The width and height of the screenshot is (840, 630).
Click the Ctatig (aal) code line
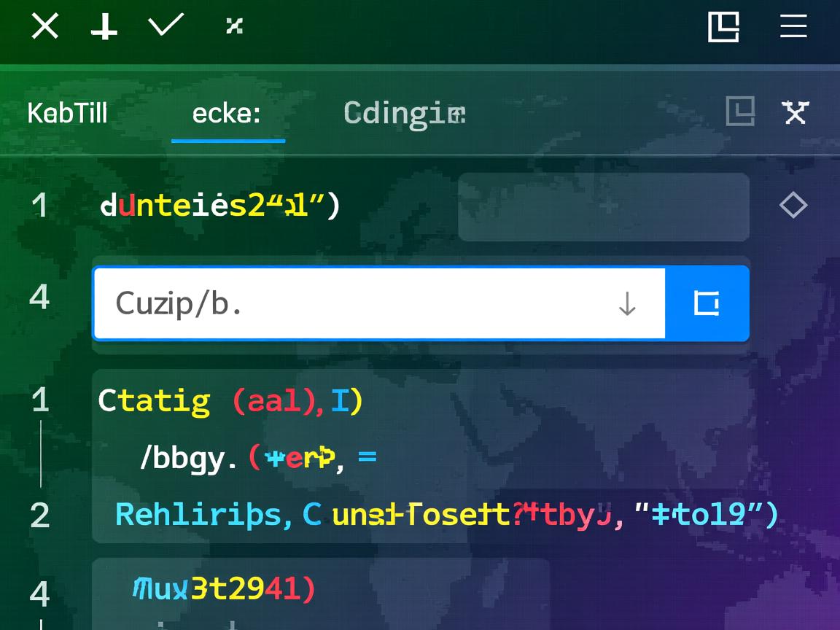coord(230,402)
